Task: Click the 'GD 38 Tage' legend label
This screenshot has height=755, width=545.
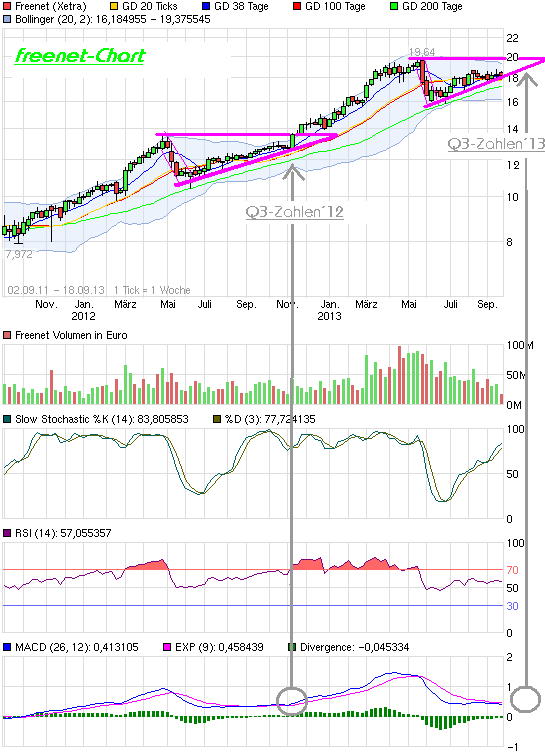Action: click(241, 7)
